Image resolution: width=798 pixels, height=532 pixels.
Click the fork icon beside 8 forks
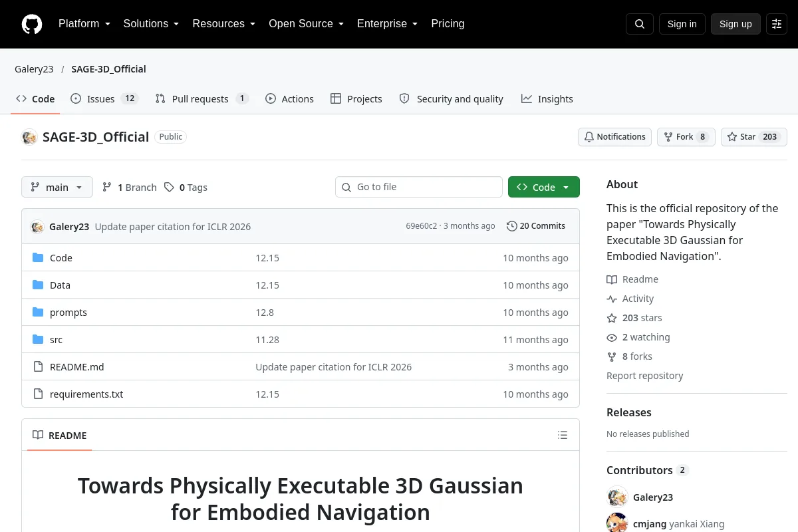click(x=612, y=357)
